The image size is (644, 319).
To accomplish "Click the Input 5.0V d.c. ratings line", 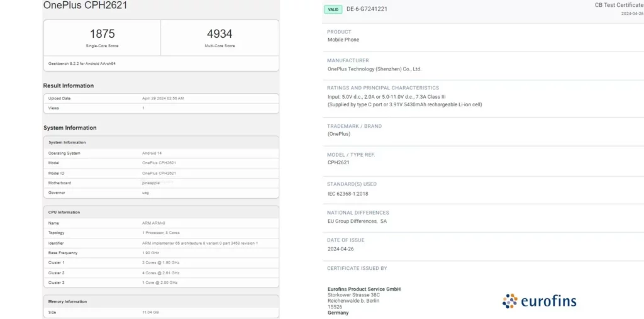I will (x=387, y=97).
